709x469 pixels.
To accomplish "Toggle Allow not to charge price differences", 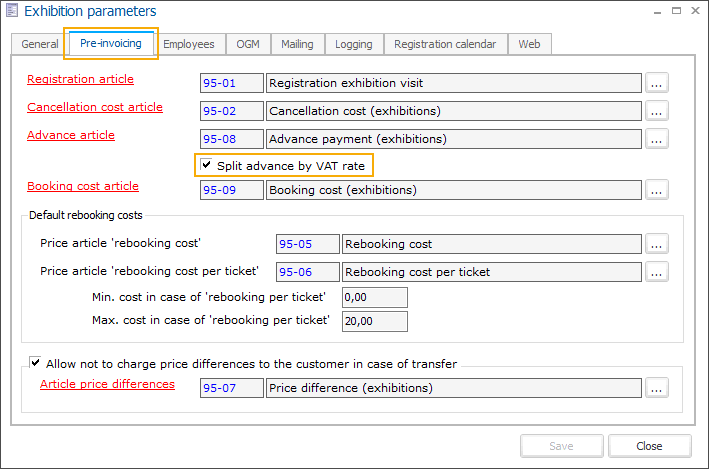I will tap(36, 363).
